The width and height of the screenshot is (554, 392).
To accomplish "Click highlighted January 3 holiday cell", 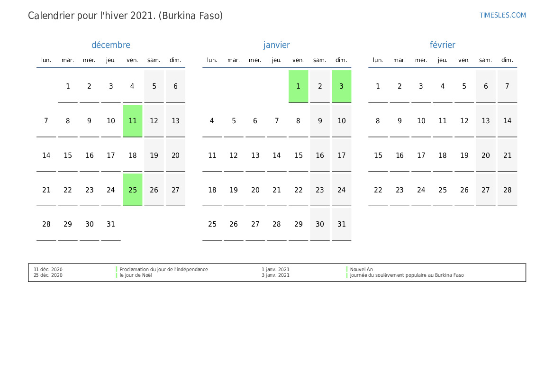I will coord(341,86).
